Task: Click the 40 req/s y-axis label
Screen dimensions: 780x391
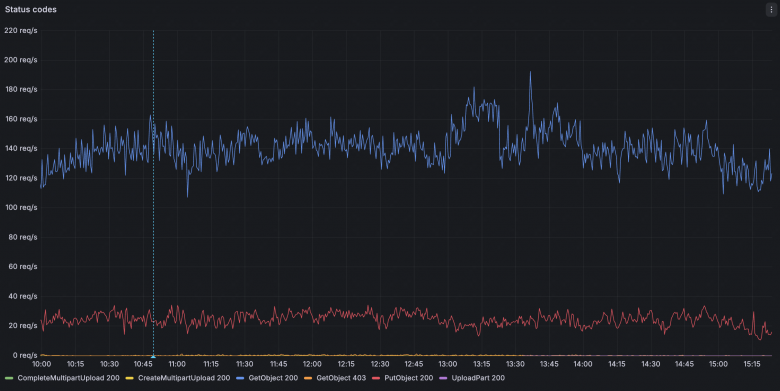Action: [23, 296]
